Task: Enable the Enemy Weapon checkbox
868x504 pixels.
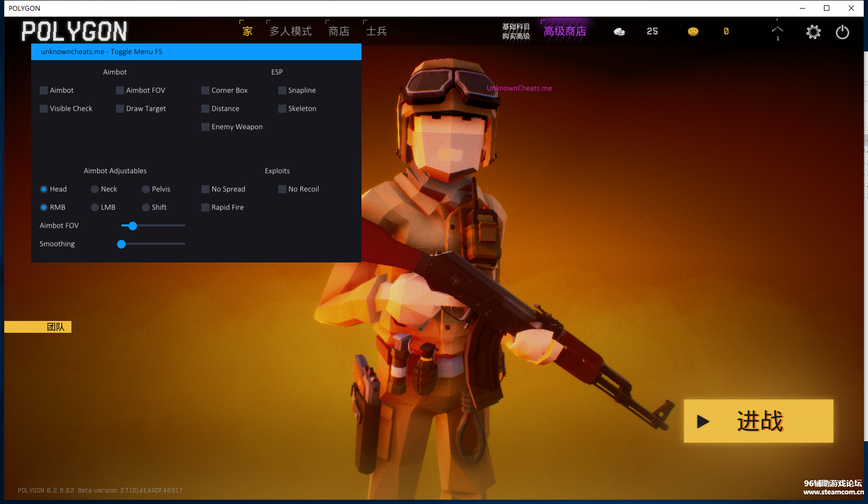Action: pos(205,127)
